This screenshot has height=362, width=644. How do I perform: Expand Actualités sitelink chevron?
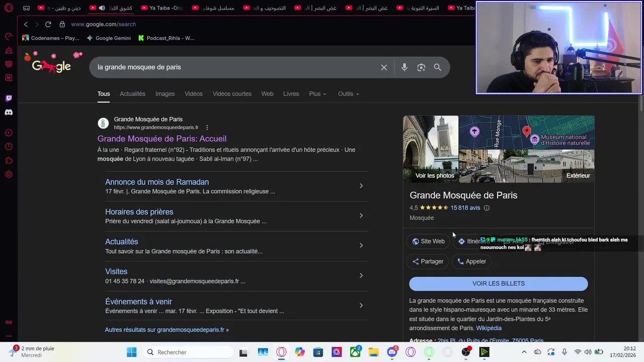361,245
